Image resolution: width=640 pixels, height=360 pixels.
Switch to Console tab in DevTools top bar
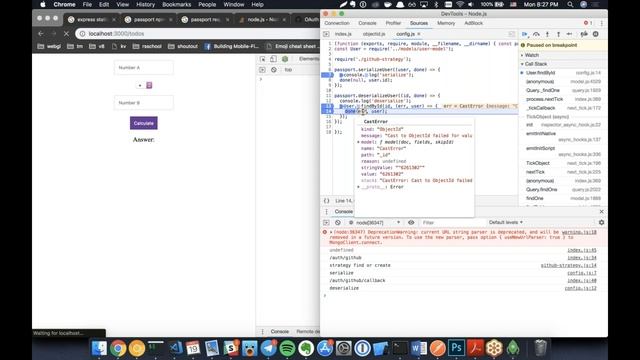click(367, 23)
